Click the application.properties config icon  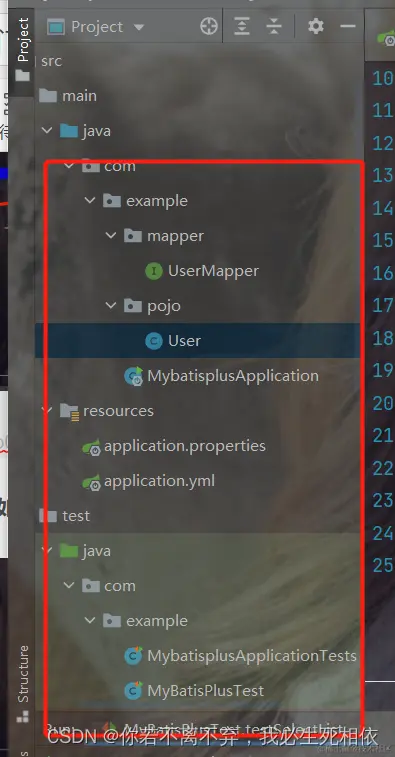coord(91,447)
